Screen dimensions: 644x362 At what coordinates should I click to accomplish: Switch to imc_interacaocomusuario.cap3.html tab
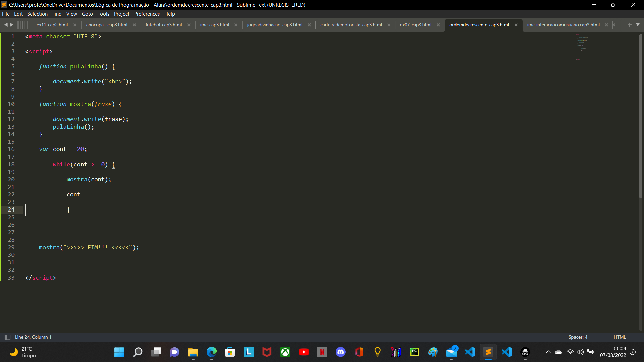pyautogui.click(x=563, y=25)
